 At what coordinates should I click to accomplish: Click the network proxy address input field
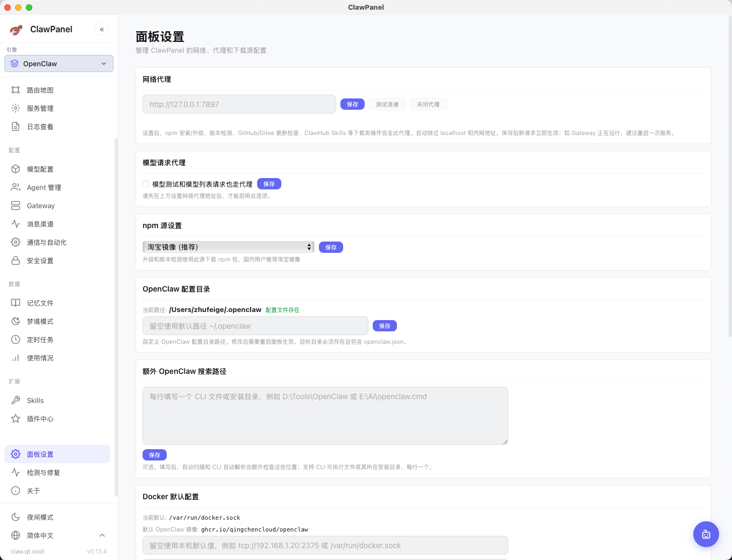click(x=239, y=104)
